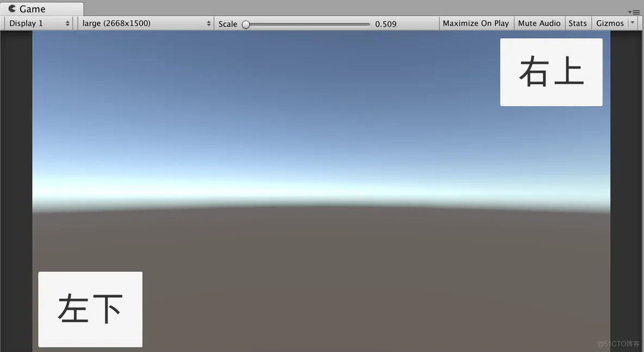
Task: Click the Unity icon on Game tab
Action: (x=13, y=9)
